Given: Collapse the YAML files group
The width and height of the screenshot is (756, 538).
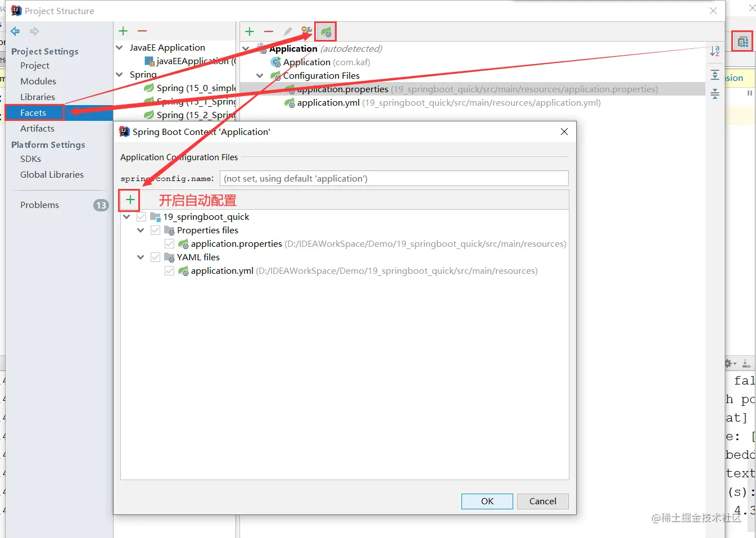Looking at the screenshot, I should [x=141, y=257].
